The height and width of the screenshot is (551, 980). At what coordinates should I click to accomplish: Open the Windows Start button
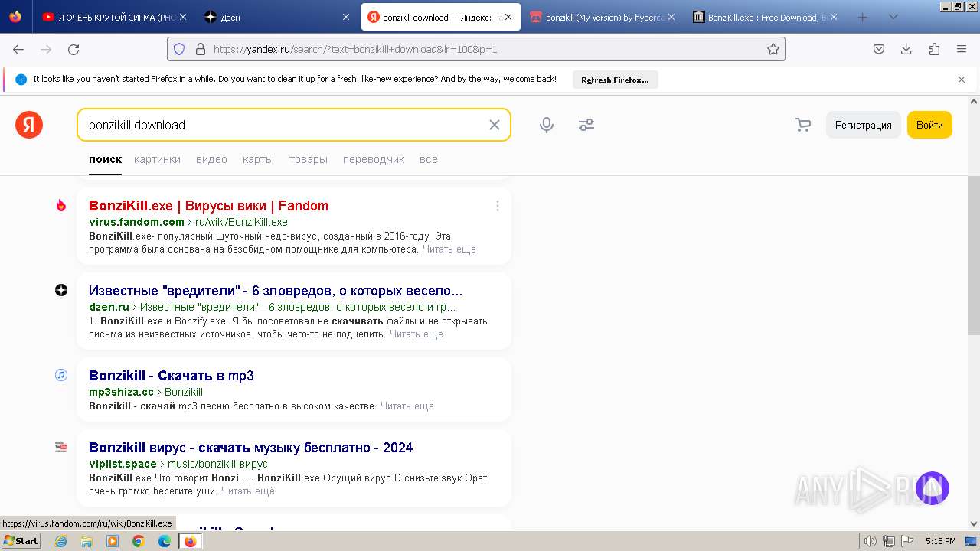coord(21,541)
